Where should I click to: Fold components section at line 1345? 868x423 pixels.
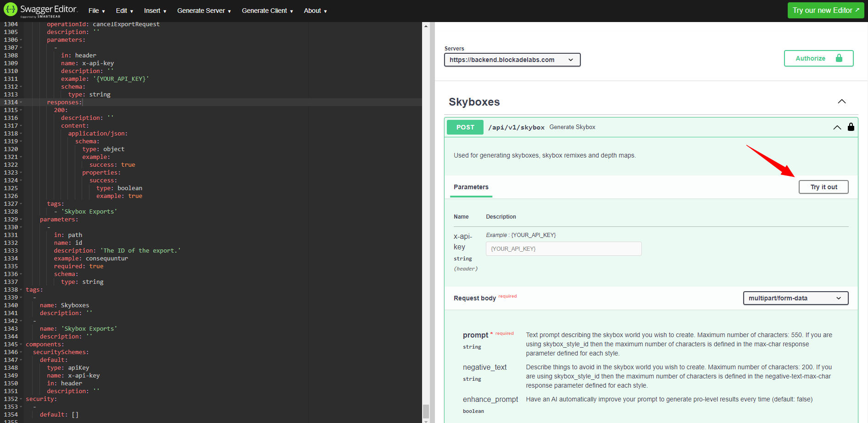click(x=21, y=344)
